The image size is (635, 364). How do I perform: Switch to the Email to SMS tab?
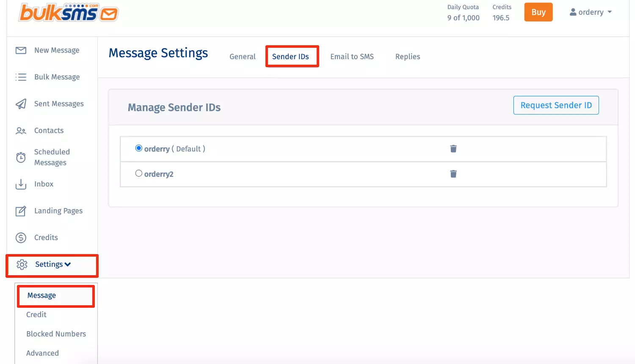352,57
